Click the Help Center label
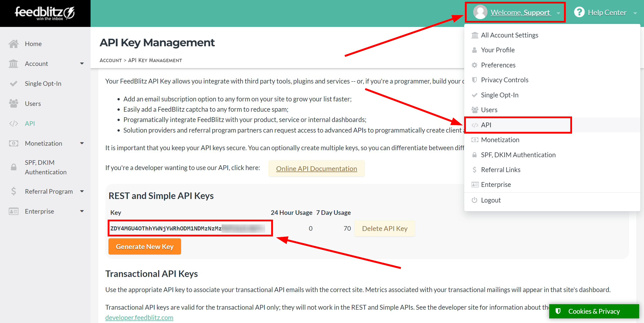 607,13
